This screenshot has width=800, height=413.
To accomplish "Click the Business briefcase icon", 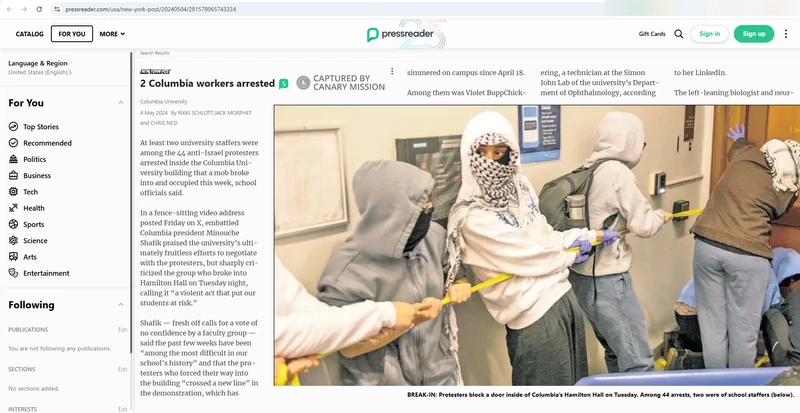I will (x=13, y=176).
